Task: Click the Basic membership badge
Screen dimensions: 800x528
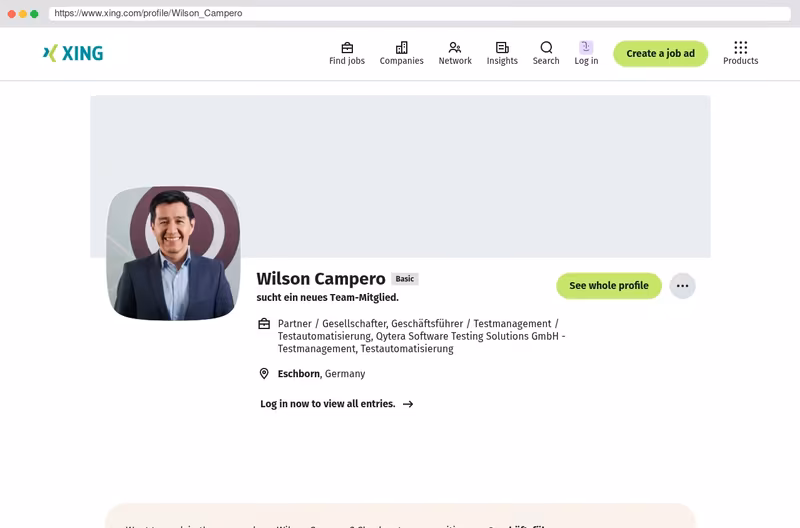Action: (405, 279)
